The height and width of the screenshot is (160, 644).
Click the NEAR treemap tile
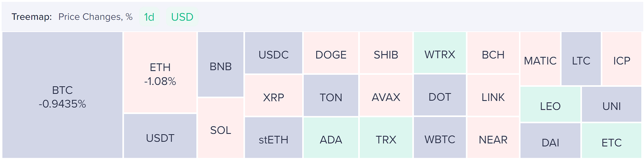click(493, 138)
